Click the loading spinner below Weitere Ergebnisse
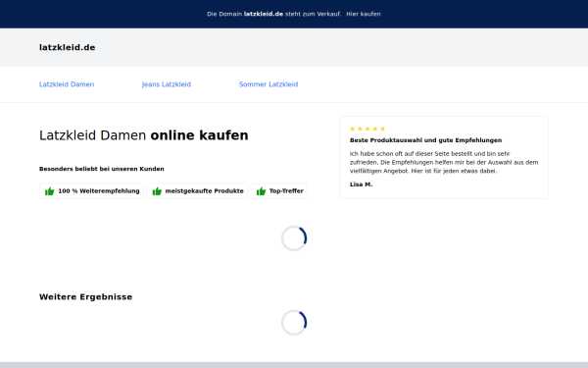This screenshot has height=368, width=588. pyautogui.click(x=294, y=323)
